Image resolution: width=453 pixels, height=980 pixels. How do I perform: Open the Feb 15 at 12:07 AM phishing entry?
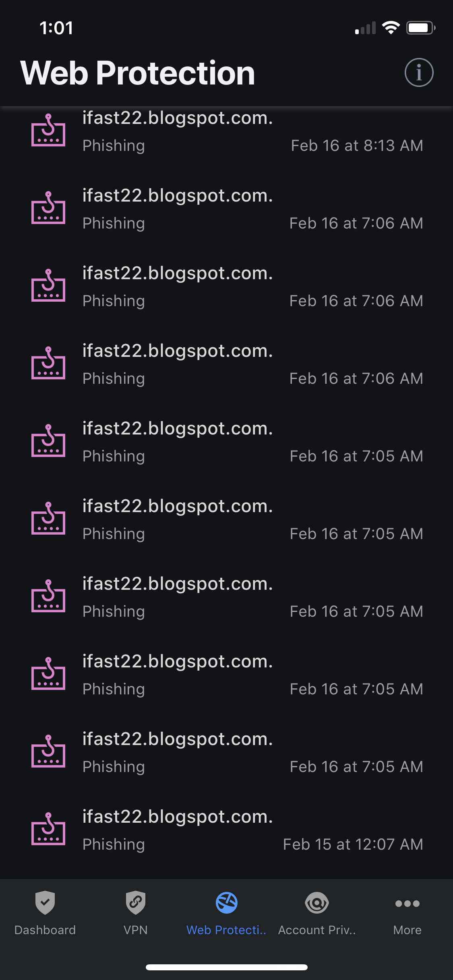click(226, 830)
